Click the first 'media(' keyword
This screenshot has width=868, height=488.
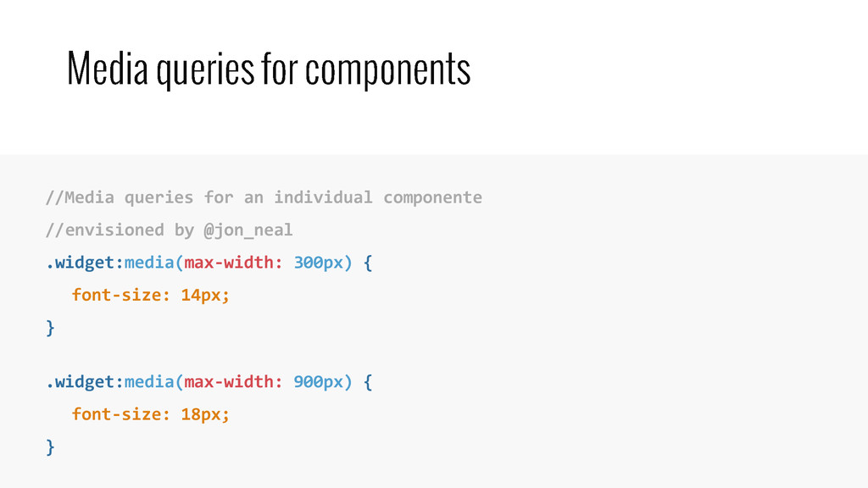click(154, 263)
